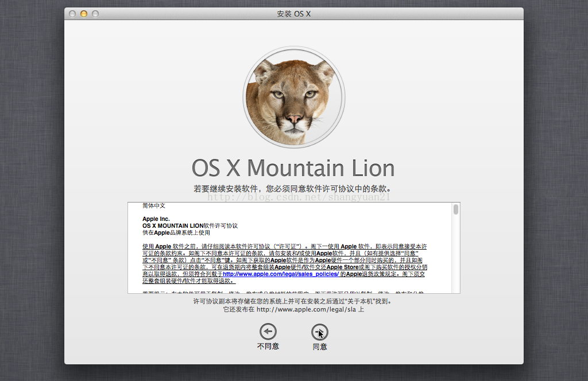Click the "OS X MOUNTAIN LION软件许可协议" line
Image resolution: width=588 pixels, height=381 pixels.
[189, 226]
